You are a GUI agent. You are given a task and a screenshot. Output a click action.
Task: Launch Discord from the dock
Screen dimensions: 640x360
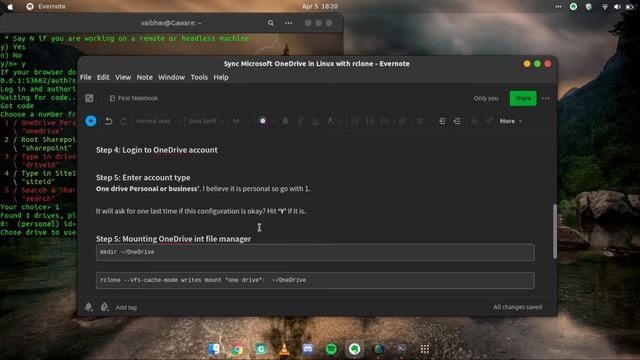(x=308, y=349)
